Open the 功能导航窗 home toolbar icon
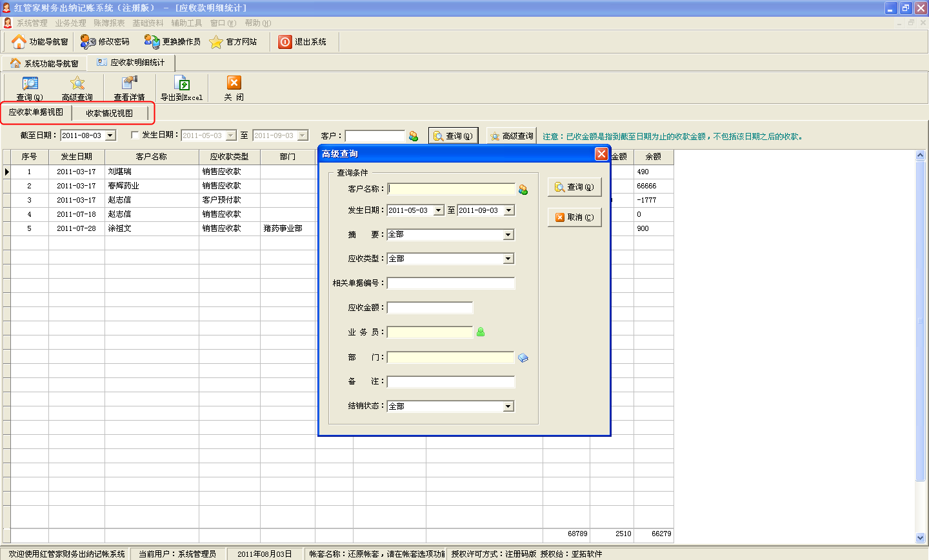Viewport: 929px width, 560px height. (x=19, y=42)
